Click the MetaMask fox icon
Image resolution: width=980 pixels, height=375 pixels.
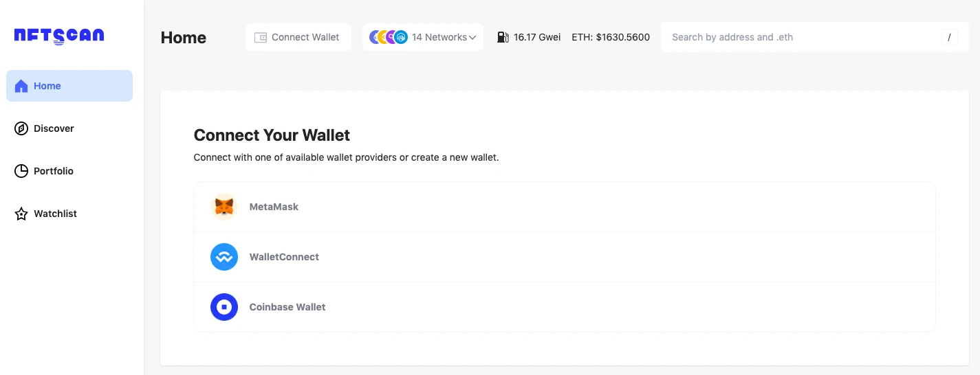coord(224,207)
